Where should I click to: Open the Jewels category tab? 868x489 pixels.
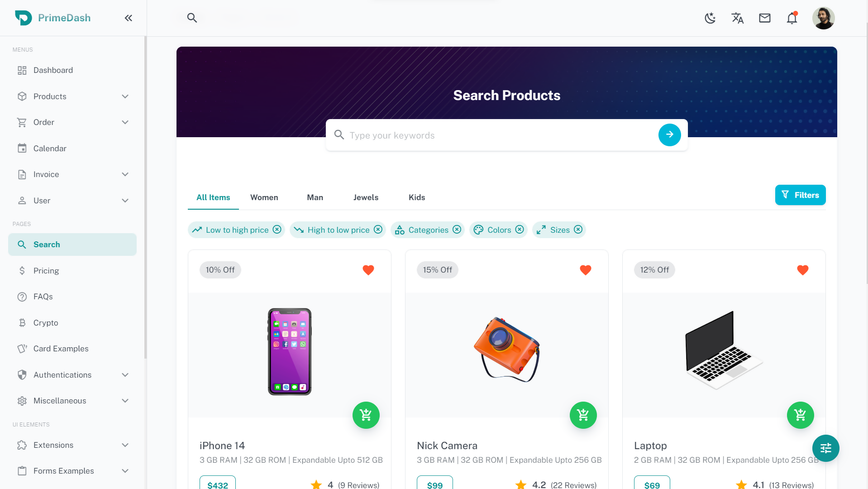[366, 197]
